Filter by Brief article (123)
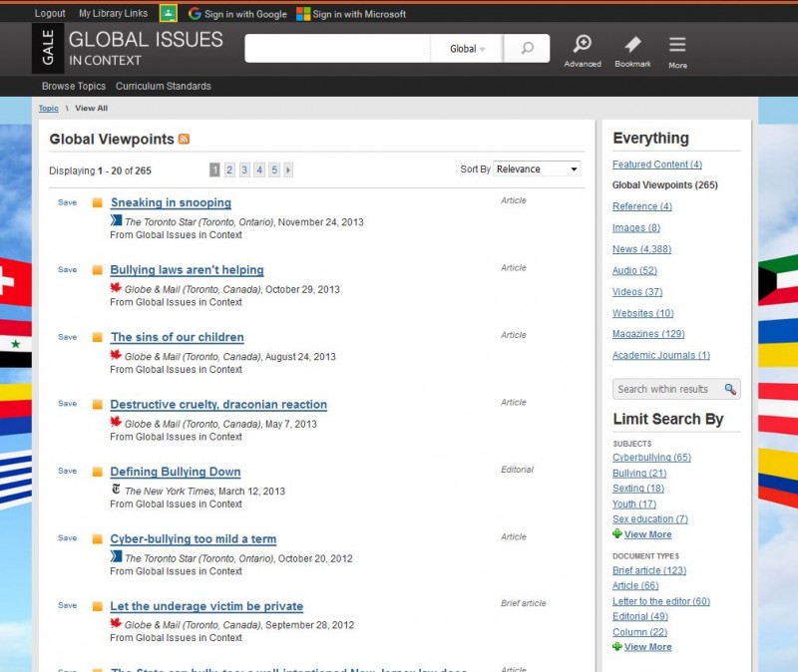 click(649, 570)
